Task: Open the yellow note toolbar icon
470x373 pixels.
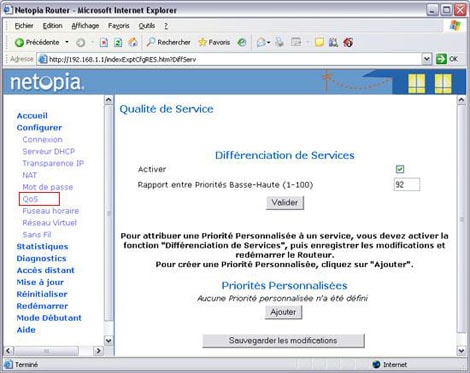Action: tap(319, 42)
